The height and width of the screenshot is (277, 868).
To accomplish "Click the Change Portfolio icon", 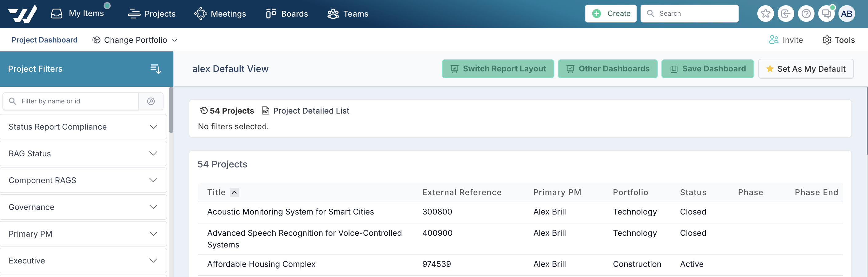I will click(97, 40).
